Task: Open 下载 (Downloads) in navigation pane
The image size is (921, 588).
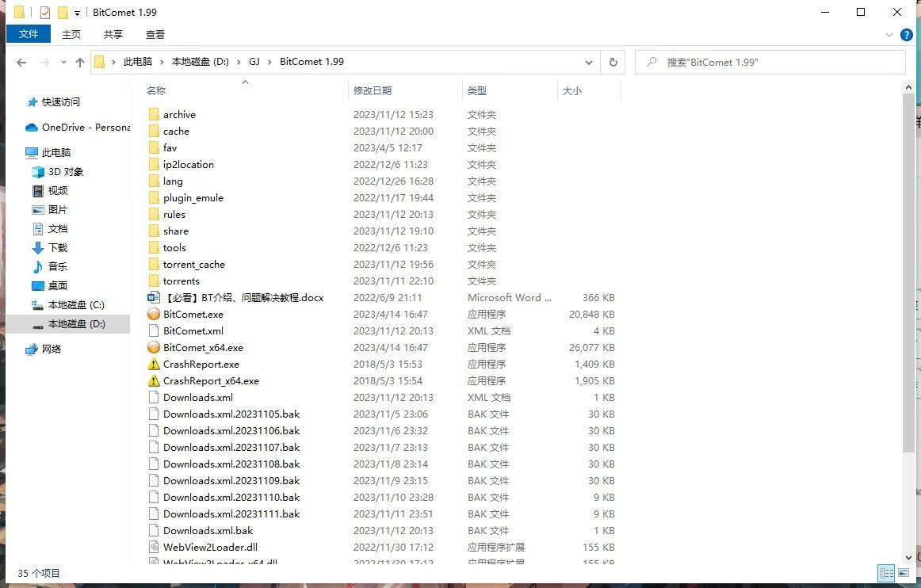Action: click(50, 248)
